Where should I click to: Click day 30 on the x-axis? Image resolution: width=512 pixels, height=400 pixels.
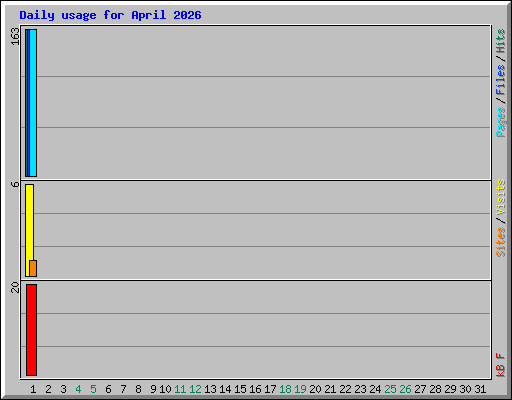(465, 389)
